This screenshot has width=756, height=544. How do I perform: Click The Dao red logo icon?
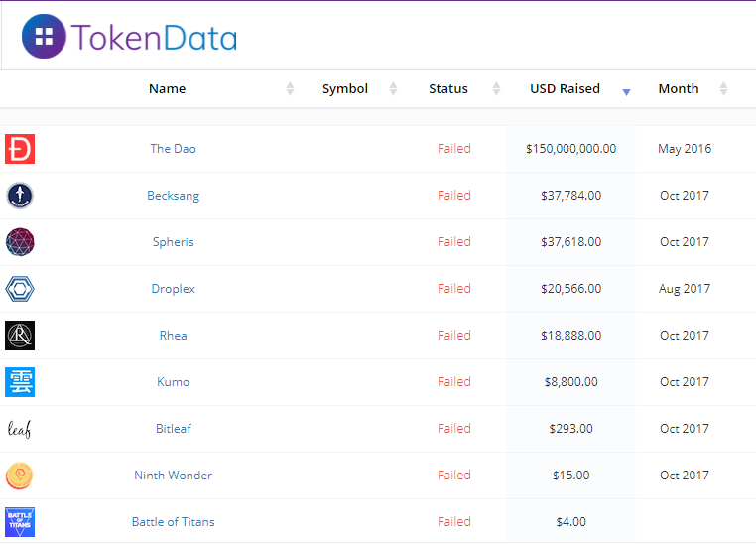(x=20, y=149)
